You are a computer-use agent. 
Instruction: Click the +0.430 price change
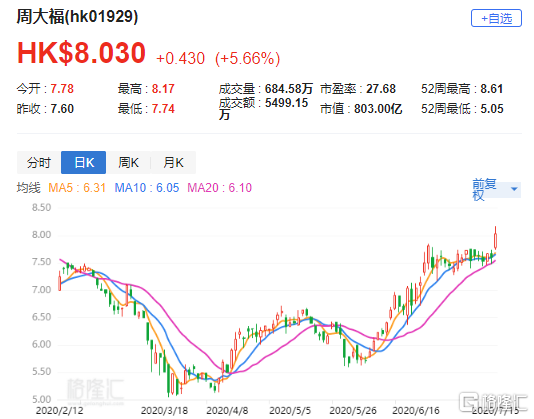coord(180,58)
